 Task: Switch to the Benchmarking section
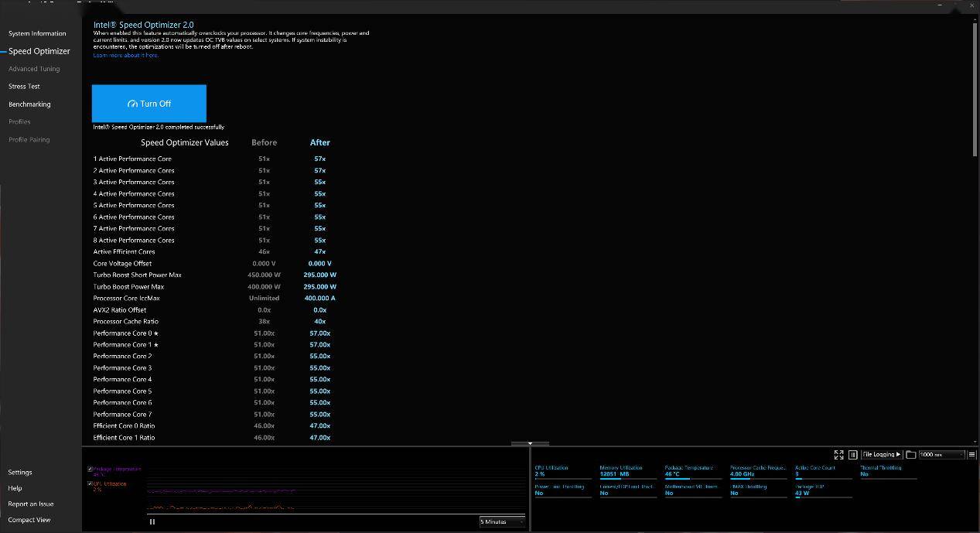pos(29,104)
